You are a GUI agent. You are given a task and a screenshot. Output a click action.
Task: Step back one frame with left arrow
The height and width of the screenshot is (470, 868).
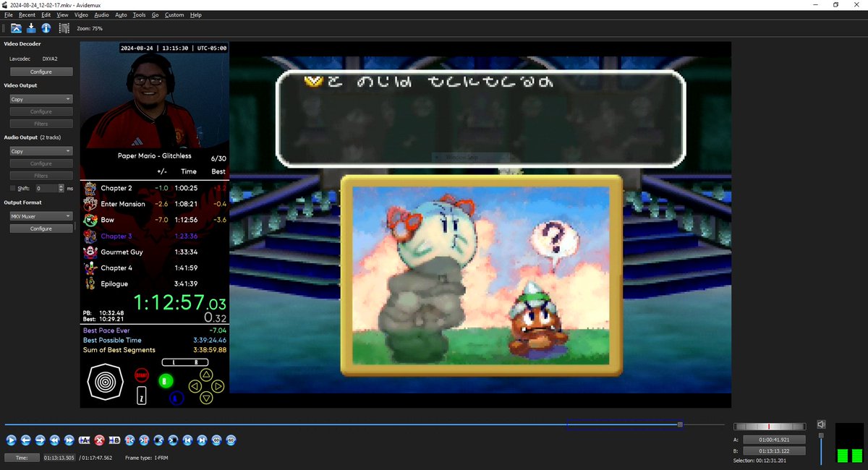click(25, 440)
